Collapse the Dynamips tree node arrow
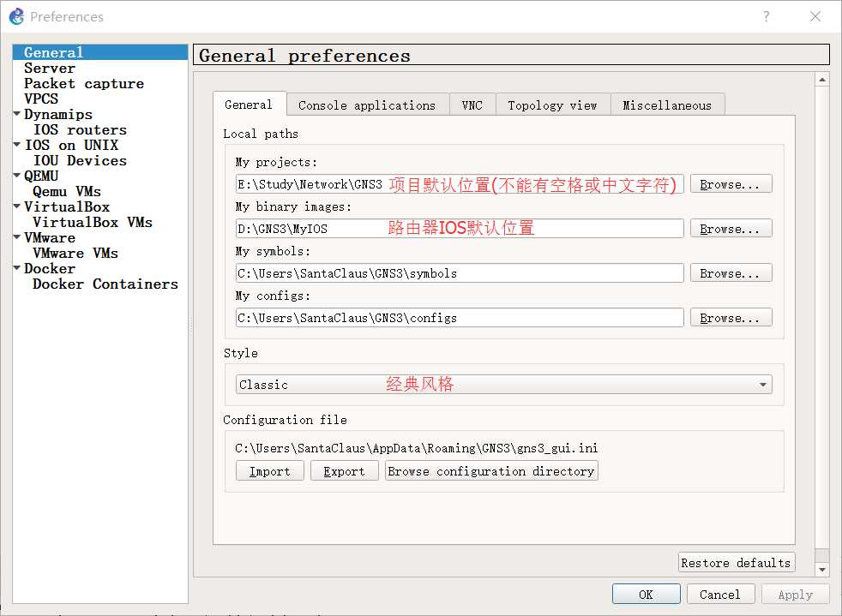The image size is (842, 616). point(17,114)
